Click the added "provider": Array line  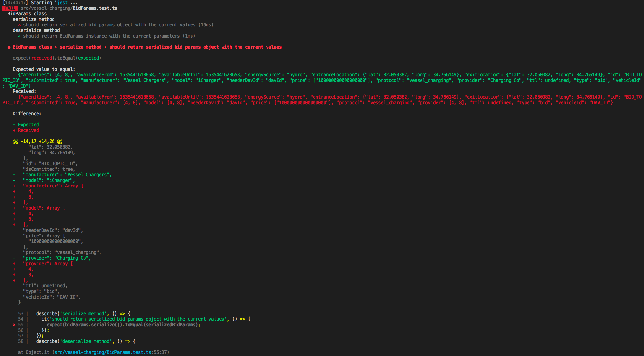click(x=48, y=264)
